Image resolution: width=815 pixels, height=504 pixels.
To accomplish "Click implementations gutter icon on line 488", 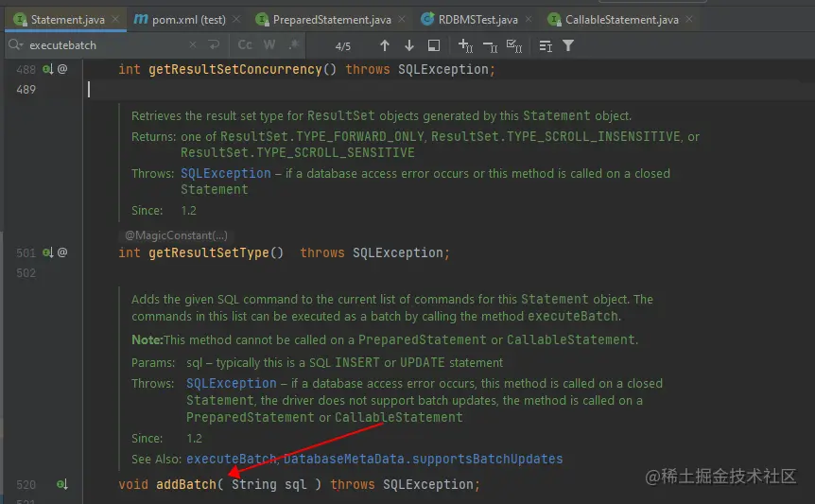I will pyautogui.click(x=48, y=69).
